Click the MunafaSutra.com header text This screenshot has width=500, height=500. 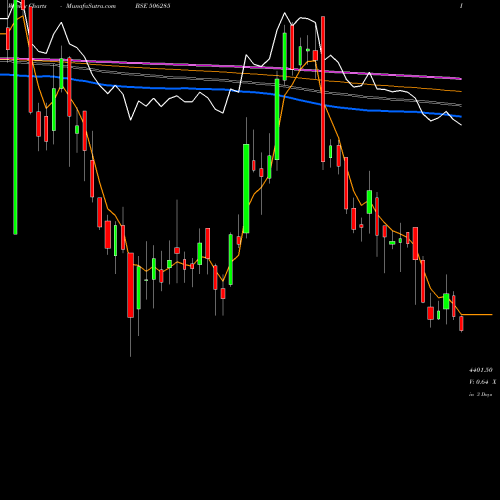coord(91,6)
